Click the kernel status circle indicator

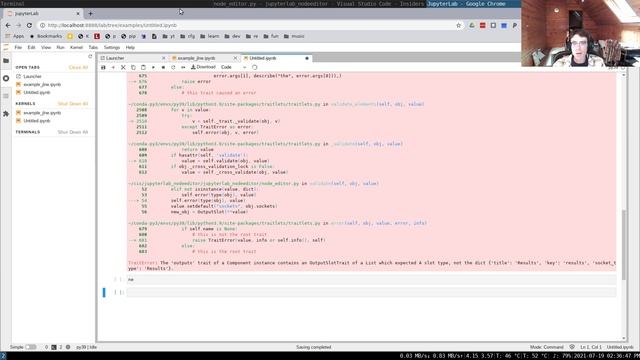(255, 67)
